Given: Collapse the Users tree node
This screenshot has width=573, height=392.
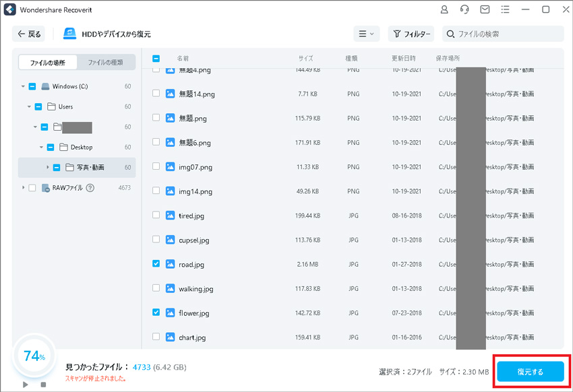Looking at the screenshot, I should 29,107.
